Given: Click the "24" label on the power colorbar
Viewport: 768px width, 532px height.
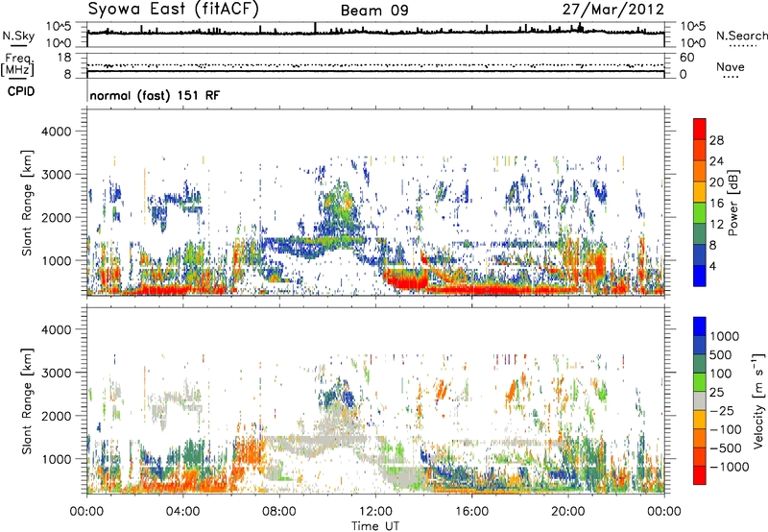Looking at the screenshot, I should pos(716,161).
